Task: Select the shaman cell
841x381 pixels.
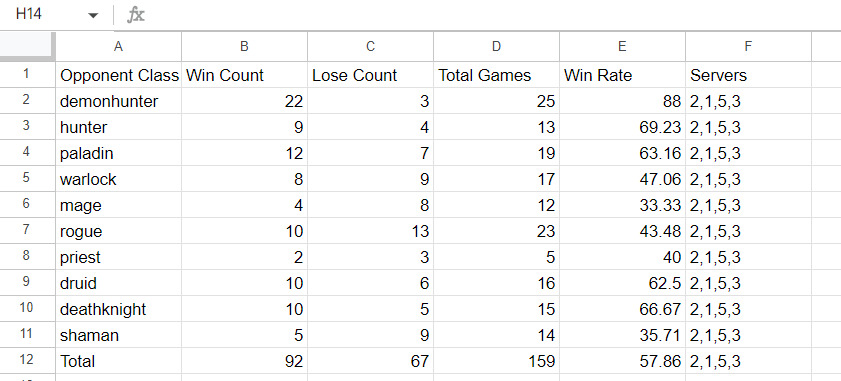Action: click(x=119, y=335)
